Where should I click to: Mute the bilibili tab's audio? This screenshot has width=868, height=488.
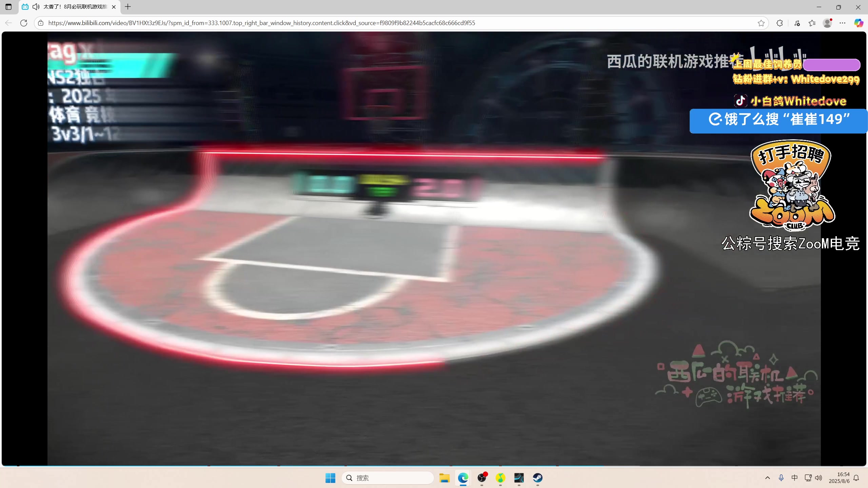point(36,7)
